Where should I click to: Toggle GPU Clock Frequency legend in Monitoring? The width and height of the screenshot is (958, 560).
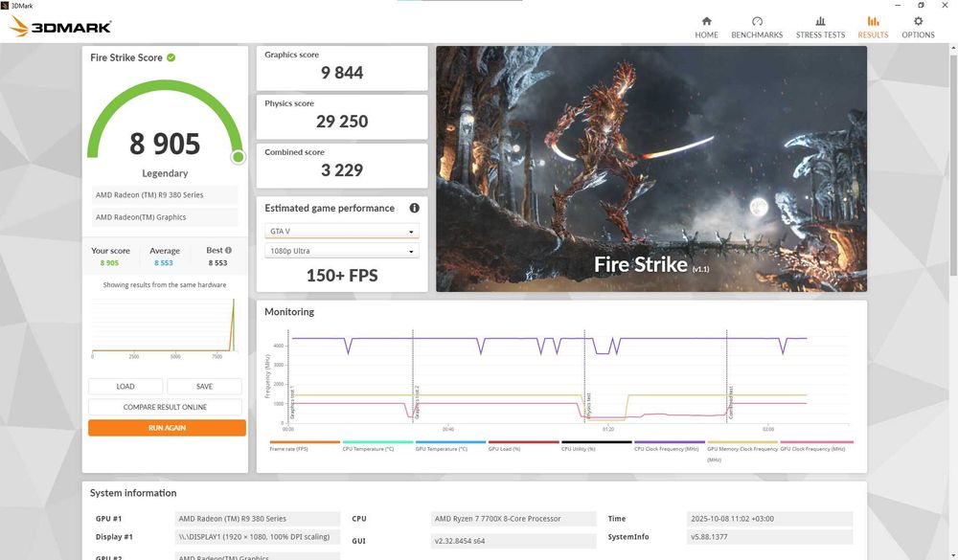(x=816, y=446)
